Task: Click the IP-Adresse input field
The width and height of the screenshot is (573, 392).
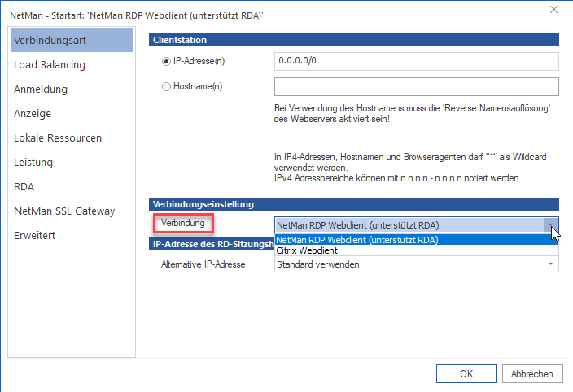Action: (x=415, y=61)
